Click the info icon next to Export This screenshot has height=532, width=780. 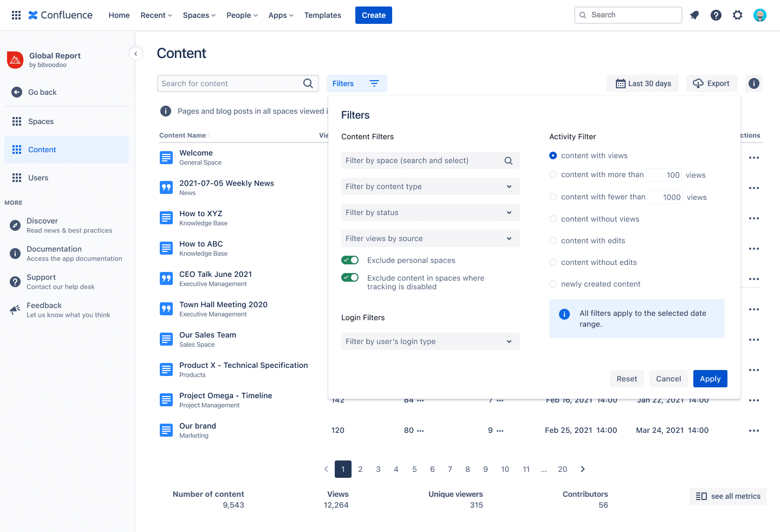(753, 83)
